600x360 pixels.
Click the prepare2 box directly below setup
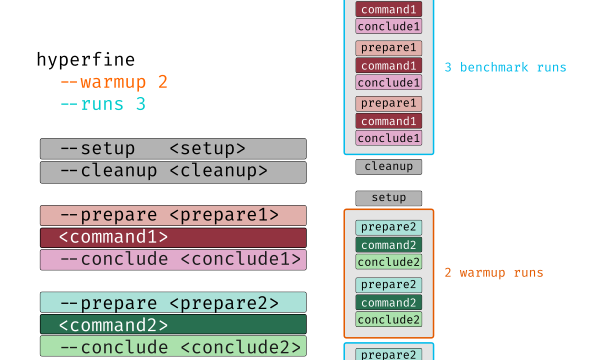388,227
